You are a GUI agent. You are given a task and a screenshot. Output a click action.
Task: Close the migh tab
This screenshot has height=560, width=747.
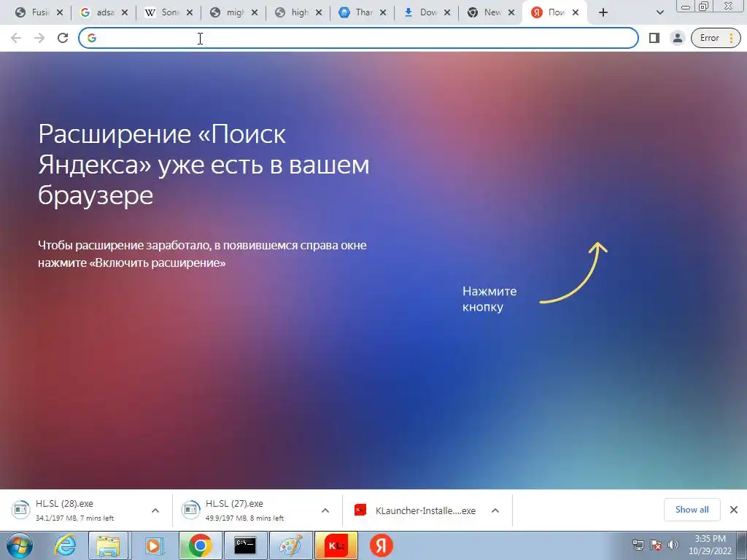point(255,13)
